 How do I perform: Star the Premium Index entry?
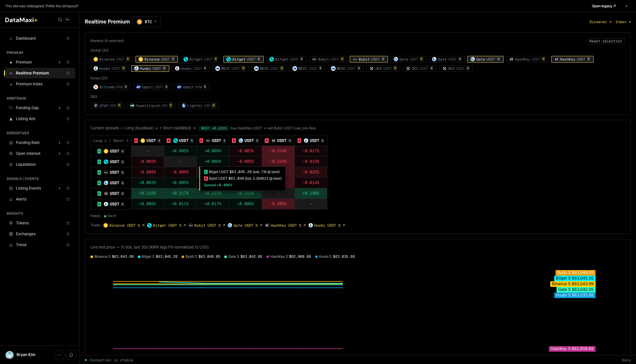pos(68,84)
